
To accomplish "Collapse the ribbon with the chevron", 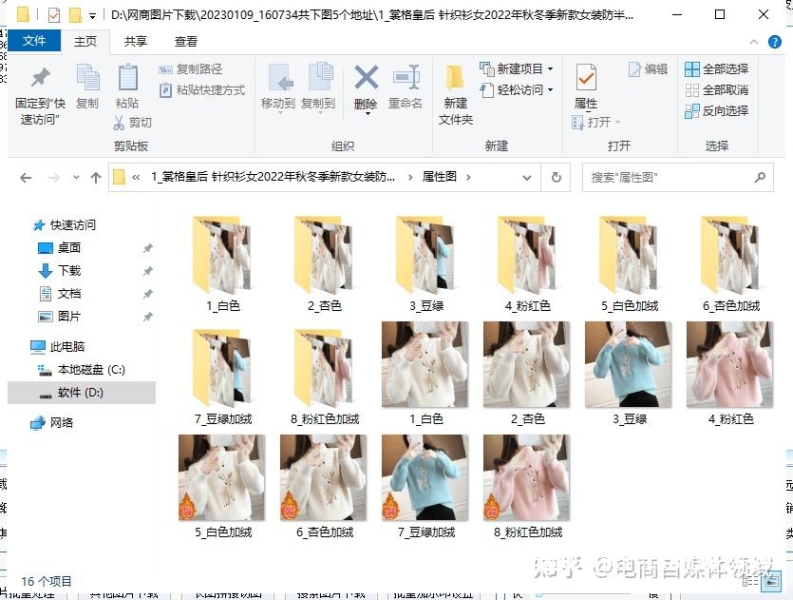I will coord(754,42).
